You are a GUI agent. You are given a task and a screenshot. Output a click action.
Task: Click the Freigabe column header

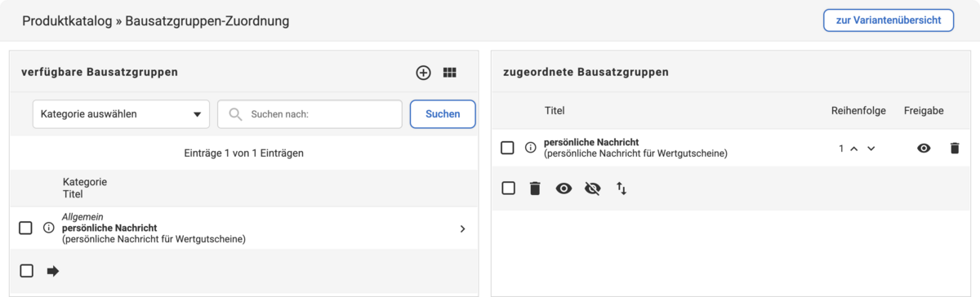click(x=924, y=111)
